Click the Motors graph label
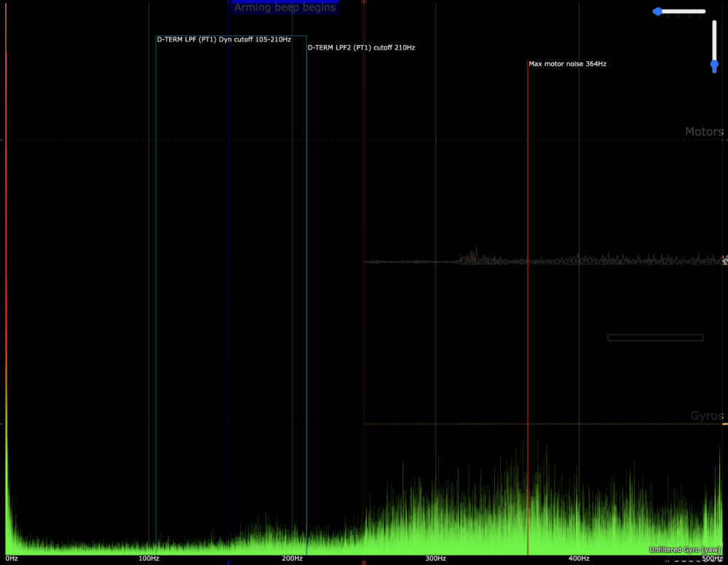Viewport: 728px width, 565px height. pyautogui.click(x=703, y=132)
